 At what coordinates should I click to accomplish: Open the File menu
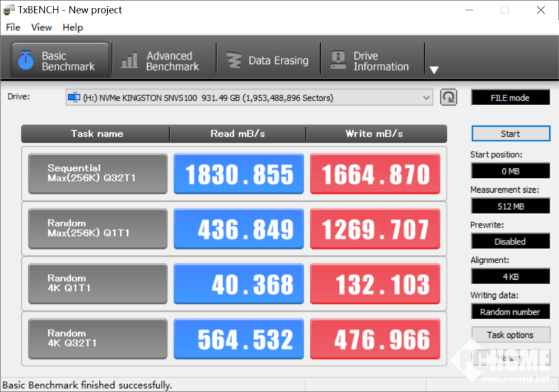pos(13,27)
